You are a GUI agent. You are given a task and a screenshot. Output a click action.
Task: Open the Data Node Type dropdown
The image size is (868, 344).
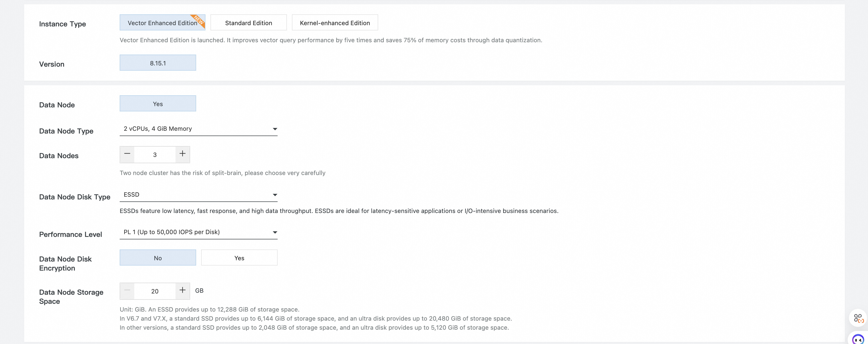click(198, 129)
